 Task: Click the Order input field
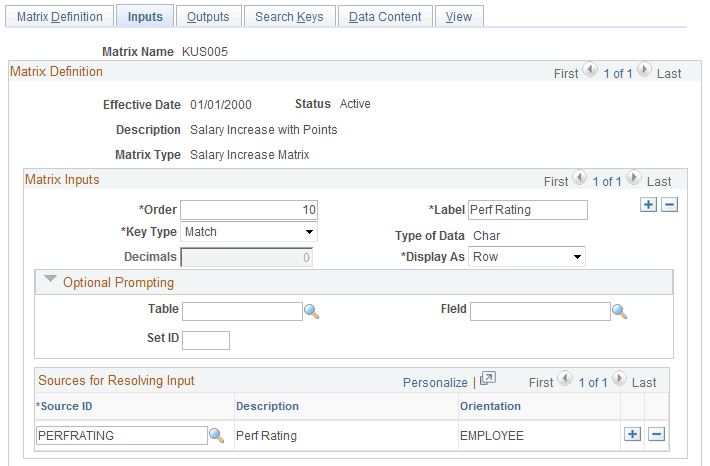(247, 210)
